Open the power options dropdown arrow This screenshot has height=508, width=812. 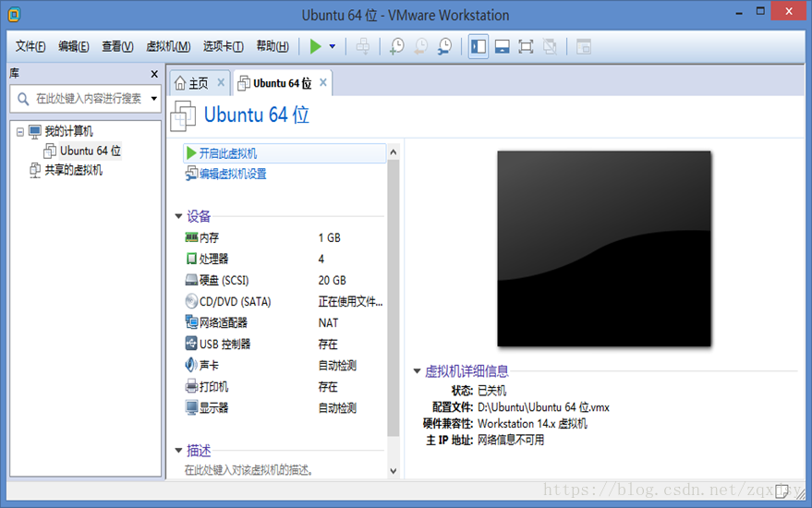[x=333, y=46]
